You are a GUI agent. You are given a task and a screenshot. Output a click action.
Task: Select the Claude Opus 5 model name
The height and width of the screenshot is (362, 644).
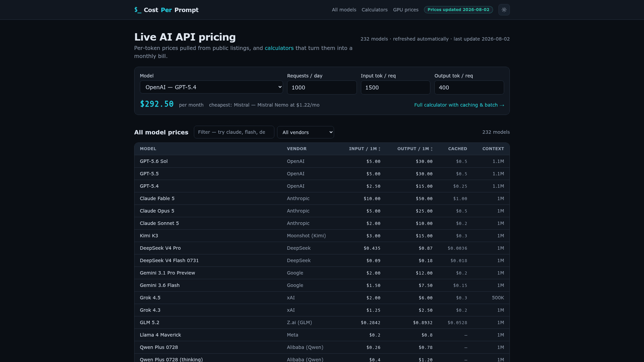[x=157, y=211]
